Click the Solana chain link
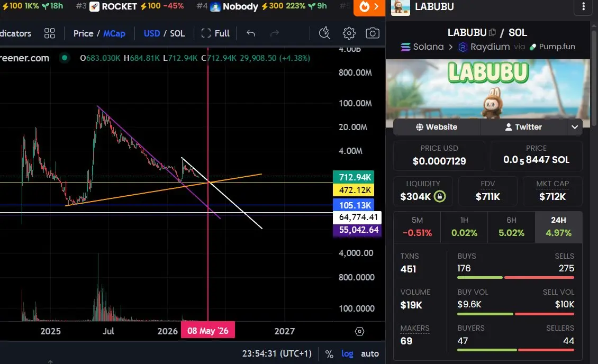The image size is (598, 364). coord(422,47)
